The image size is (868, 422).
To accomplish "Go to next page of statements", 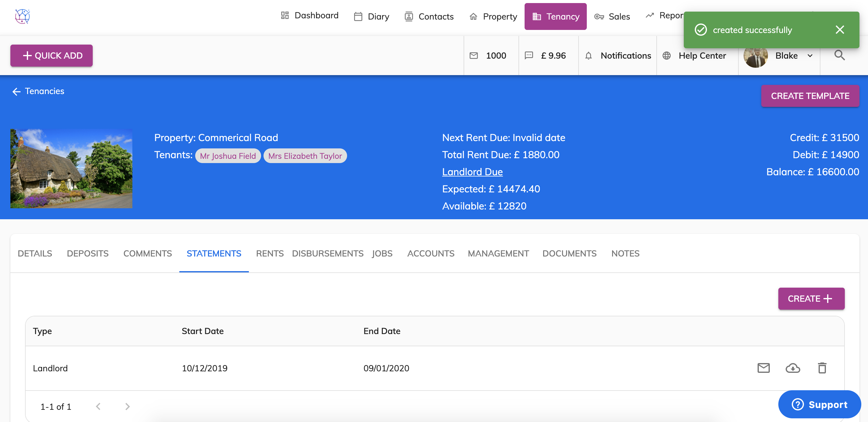I will click(127, 406).
